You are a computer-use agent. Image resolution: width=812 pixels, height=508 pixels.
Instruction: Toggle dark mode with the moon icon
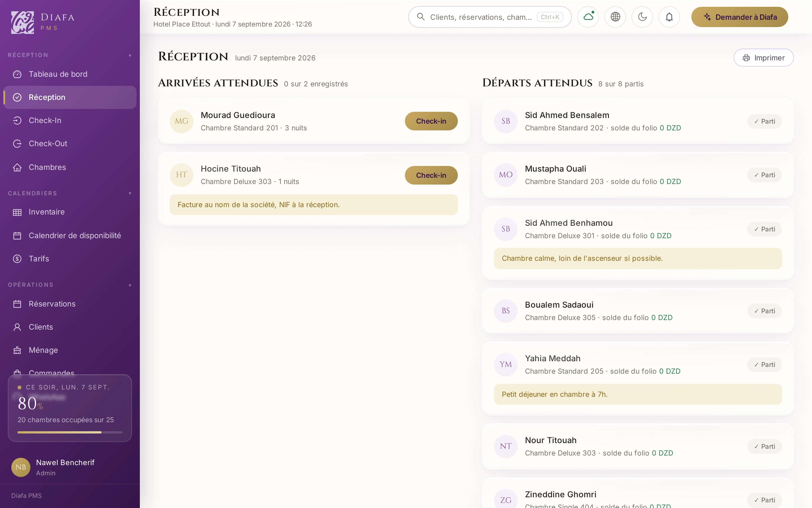pyautogui.click(x=642, y=17)
